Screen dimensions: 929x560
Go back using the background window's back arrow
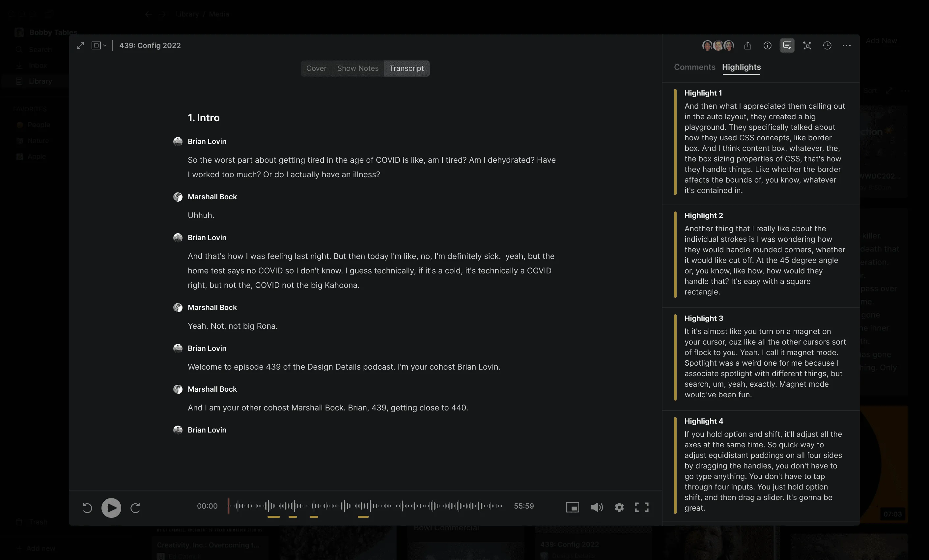149,14
